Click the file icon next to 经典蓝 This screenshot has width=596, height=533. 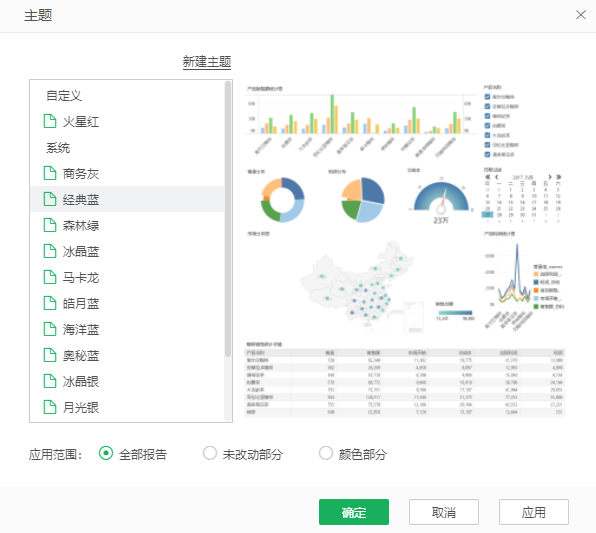pos(50,199)
